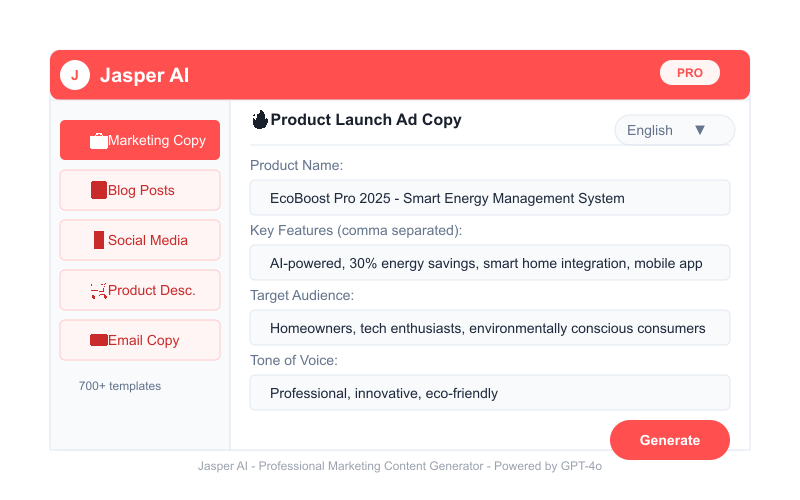Click the Generate button
This screenshot has width=800, height=500.
(x=670, y=440)
